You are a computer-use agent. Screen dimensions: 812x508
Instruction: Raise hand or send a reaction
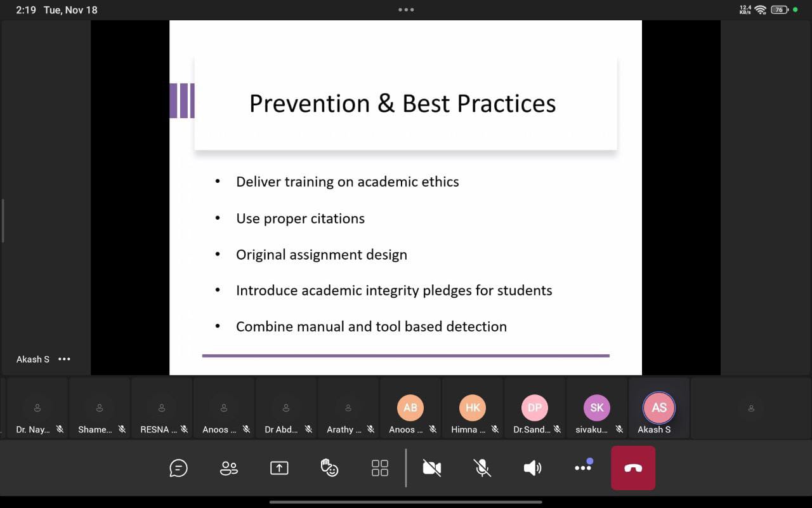[x=329, y=468]
